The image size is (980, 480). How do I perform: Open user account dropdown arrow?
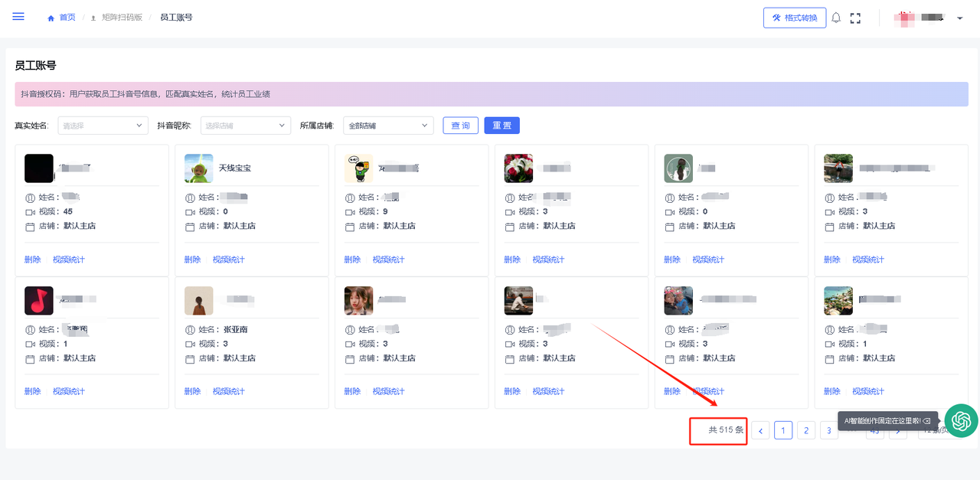click(x=960, y=18)
